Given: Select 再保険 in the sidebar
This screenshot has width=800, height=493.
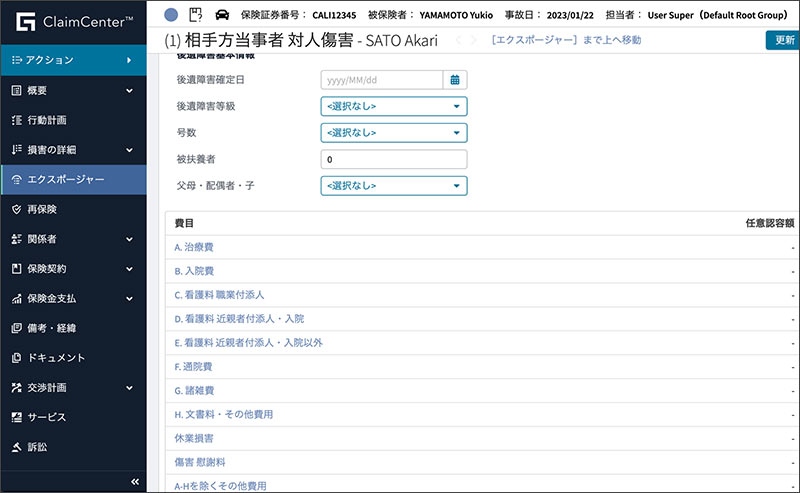Looking at the screenshot, I should 42,209.
